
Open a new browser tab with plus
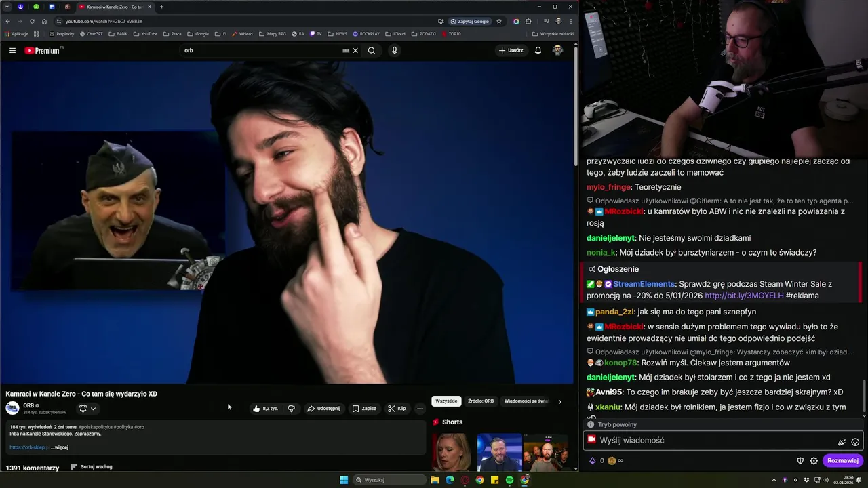pos(161,7)
